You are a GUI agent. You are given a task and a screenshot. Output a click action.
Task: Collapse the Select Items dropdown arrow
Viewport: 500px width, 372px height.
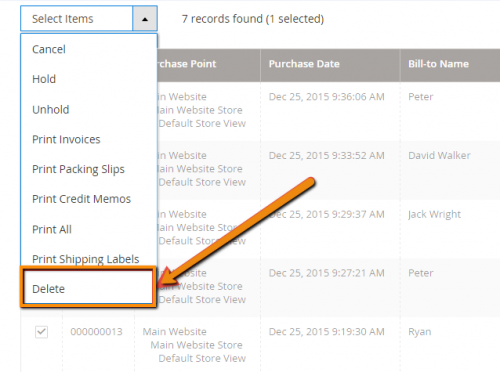pos(145,19)
